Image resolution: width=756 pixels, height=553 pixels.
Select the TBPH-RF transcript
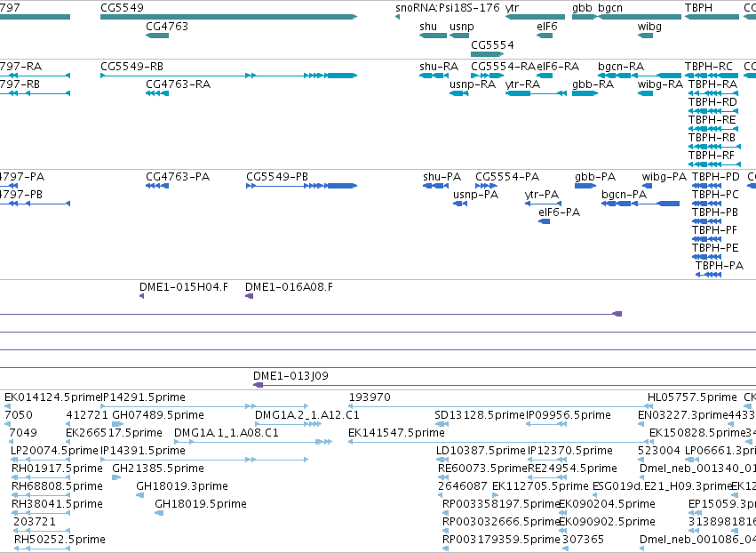714,164
